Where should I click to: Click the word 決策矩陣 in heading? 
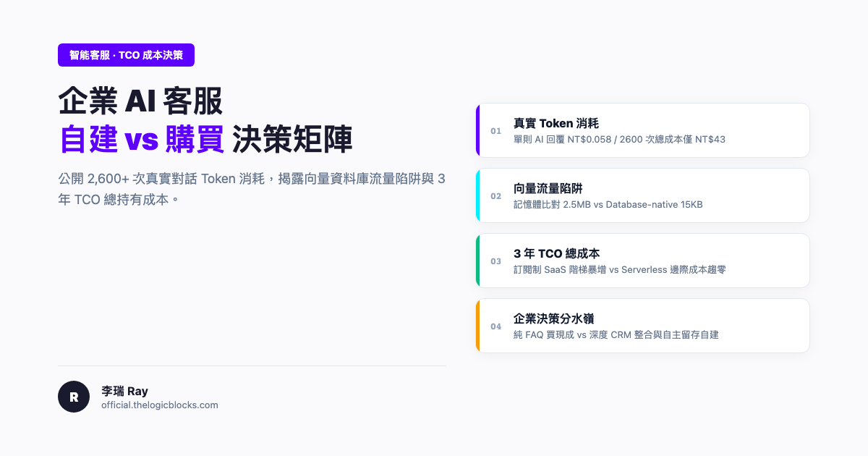pos(292,139)
